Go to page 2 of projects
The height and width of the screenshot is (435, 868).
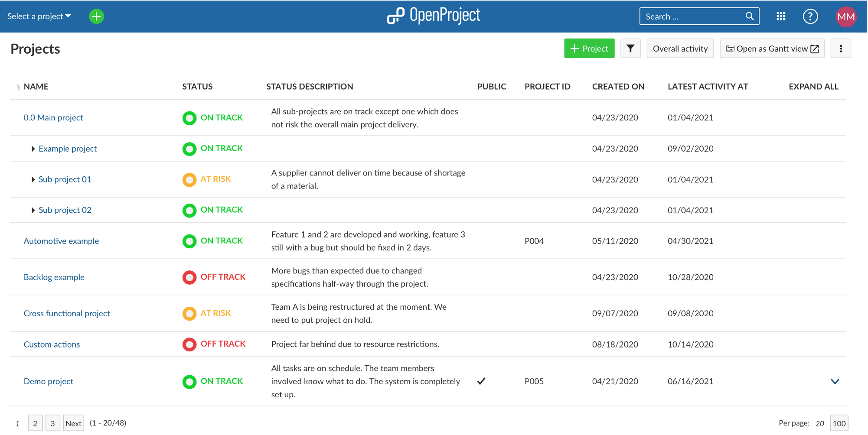pos(35,423)
